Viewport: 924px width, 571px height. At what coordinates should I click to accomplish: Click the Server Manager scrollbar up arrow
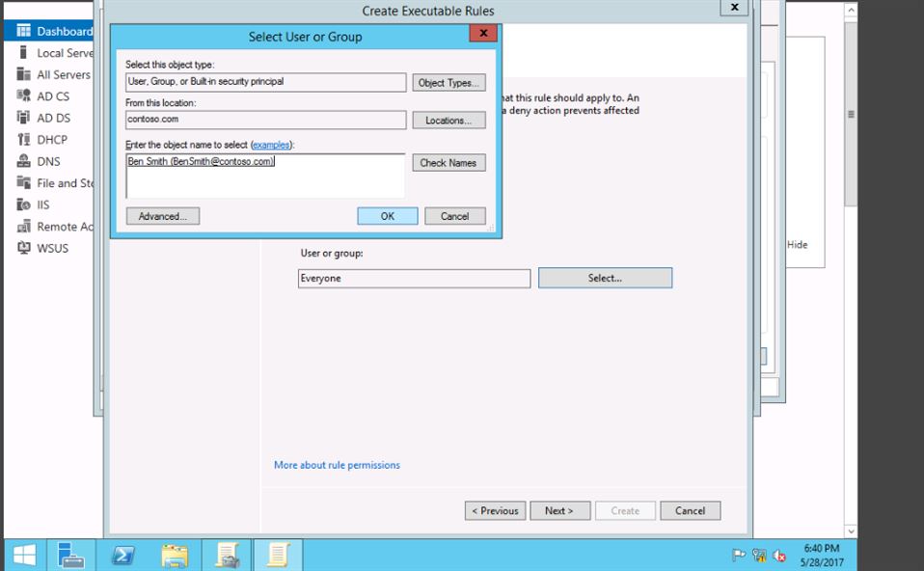pos(851,10)
